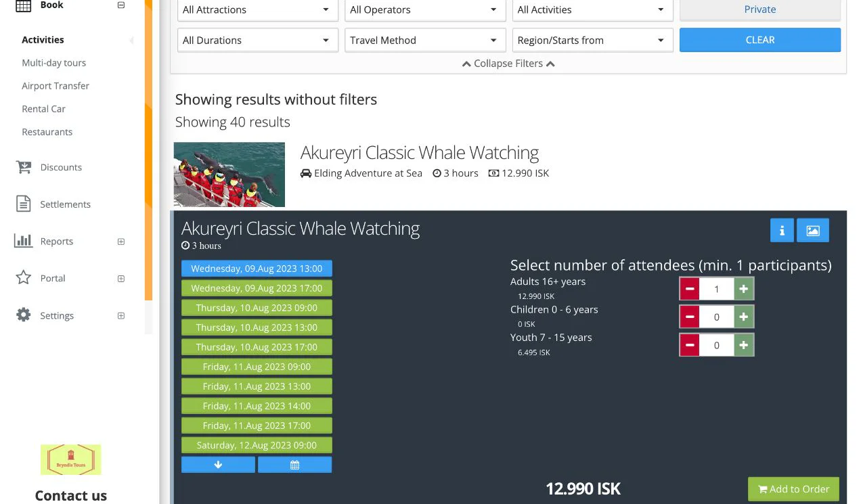Select Wednesday, 09.Aug 2023 13:00 slot
The image size is (861, 504).
257,269
